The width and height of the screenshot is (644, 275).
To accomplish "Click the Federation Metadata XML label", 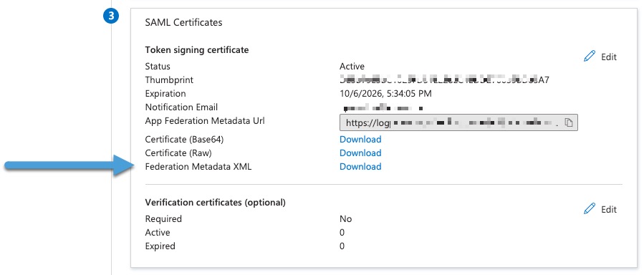I will pos(198,167).
